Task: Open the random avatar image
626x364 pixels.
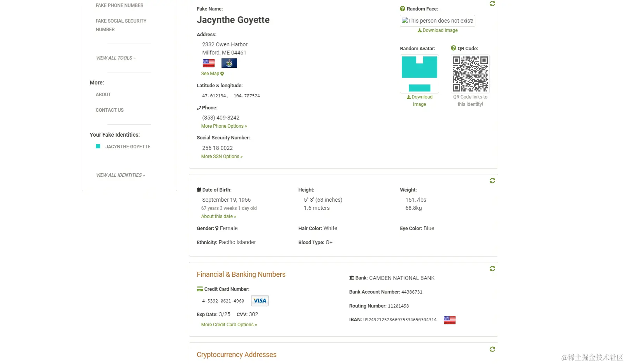Action: (420, 74)
